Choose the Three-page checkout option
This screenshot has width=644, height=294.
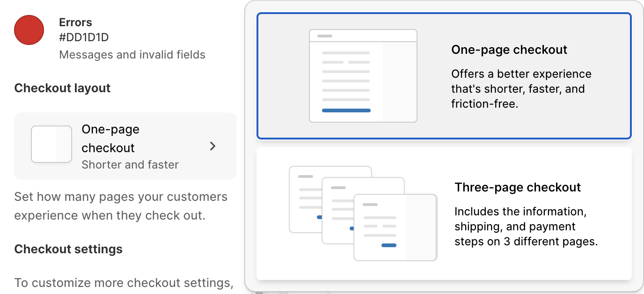click(444, 213)
